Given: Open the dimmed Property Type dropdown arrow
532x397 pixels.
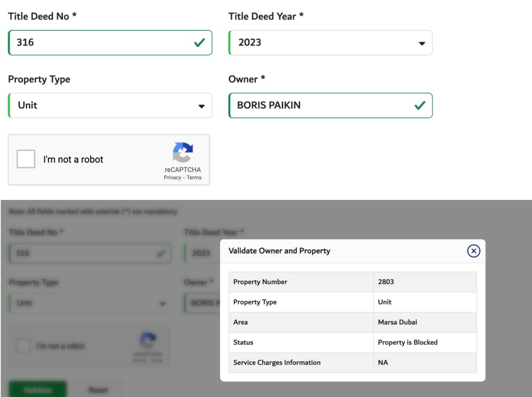Looking at the screenshot, I should point(162,303).
